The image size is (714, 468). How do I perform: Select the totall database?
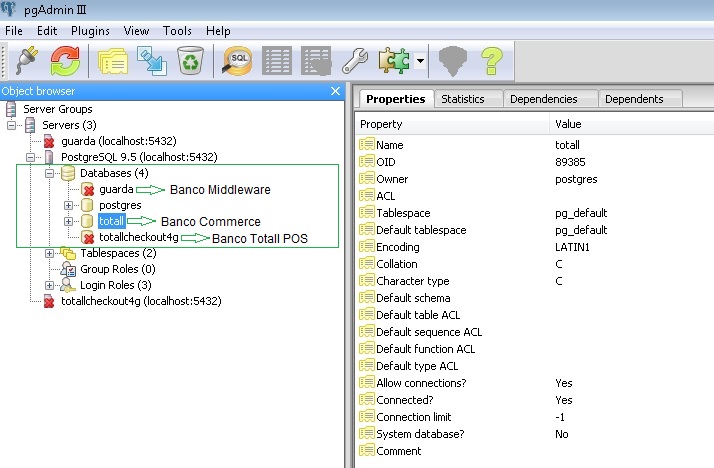pos(112,221)
